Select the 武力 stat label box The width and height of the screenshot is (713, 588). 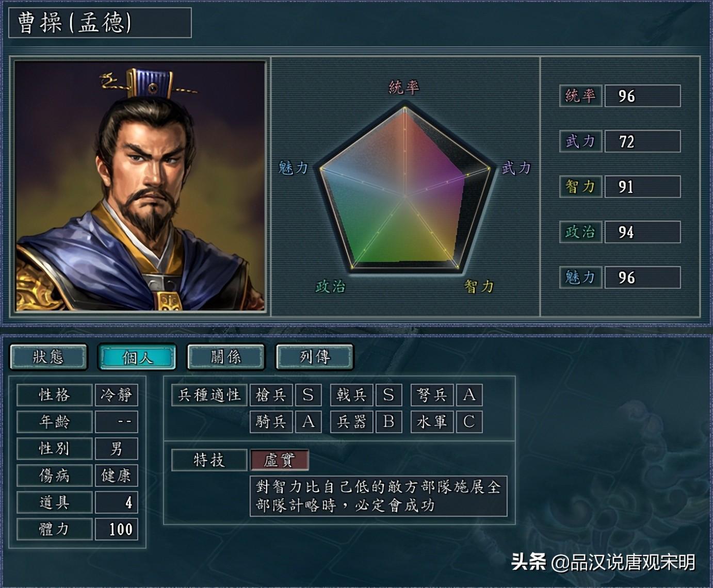point(580,141)
